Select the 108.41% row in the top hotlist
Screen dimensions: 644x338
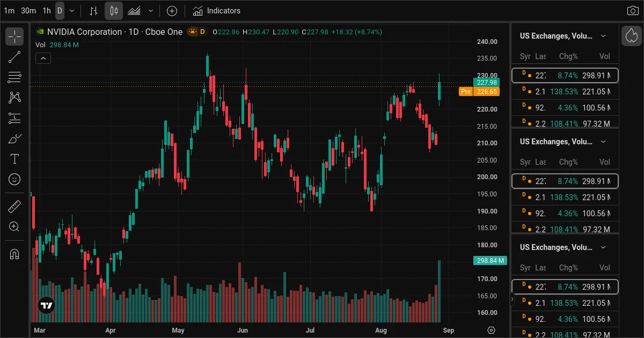(x=565, y=122)
